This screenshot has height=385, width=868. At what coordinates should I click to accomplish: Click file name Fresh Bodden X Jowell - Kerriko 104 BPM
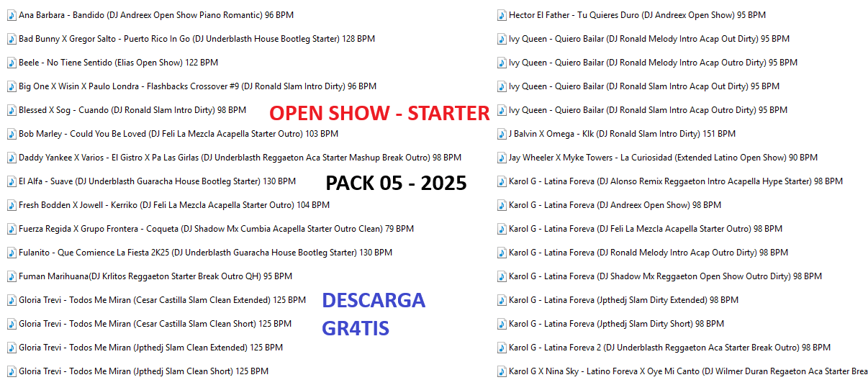point(174,205)
